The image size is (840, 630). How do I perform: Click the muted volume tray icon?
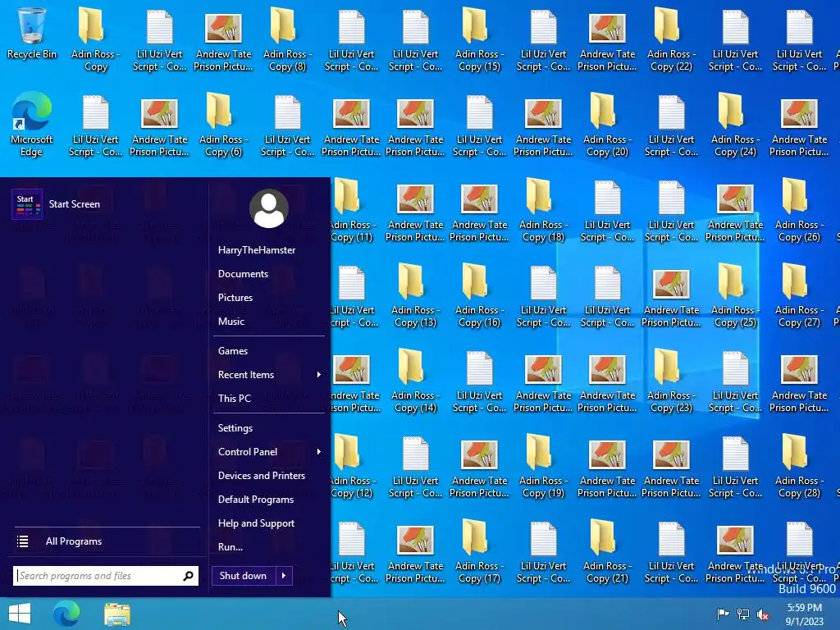[x=763, y=614]
